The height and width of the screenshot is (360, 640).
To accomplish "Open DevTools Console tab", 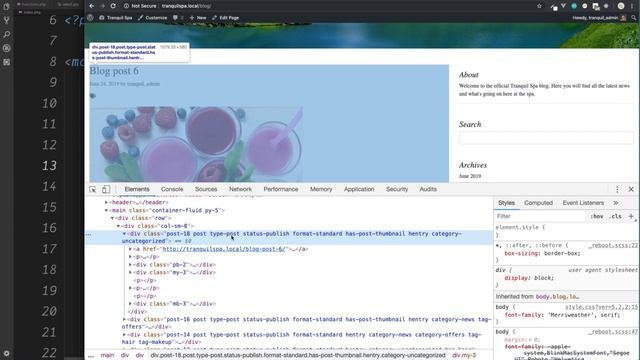I will pos(172,189).
